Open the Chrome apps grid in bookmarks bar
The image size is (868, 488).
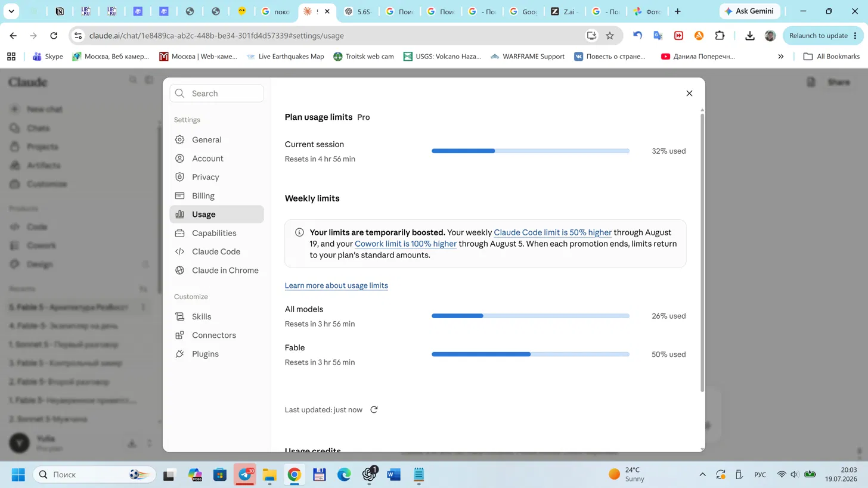coord(11,57)
